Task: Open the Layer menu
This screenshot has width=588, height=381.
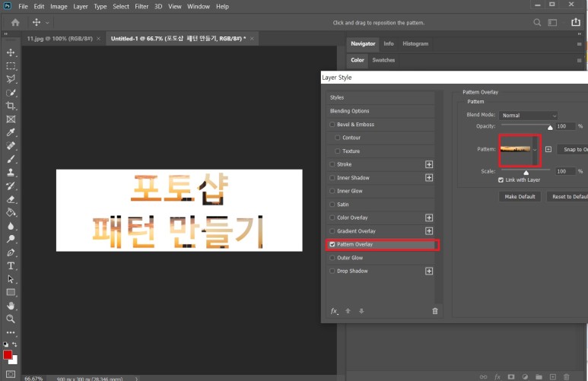Action: [80, 6]
